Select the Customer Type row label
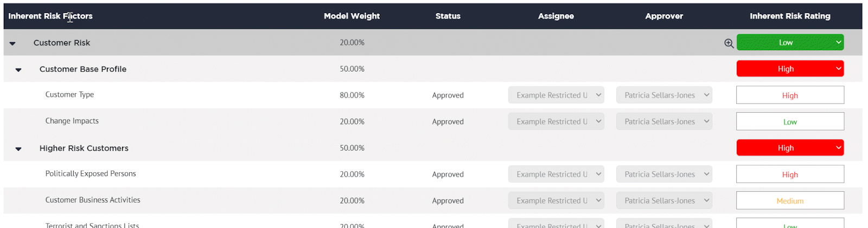 pos(69,95)
